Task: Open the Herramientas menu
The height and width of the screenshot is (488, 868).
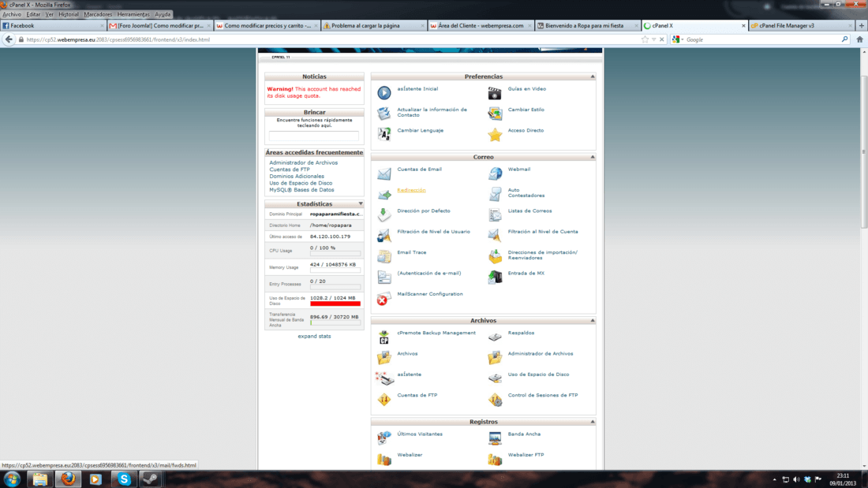Action: (x=133, y=14)
